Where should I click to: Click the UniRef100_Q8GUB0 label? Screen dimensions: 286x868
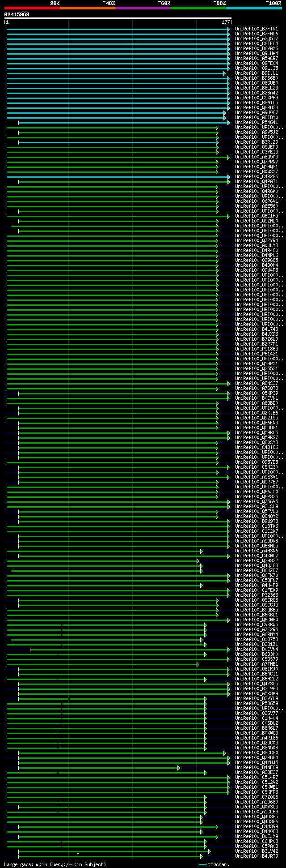click(x=257, y=83)
